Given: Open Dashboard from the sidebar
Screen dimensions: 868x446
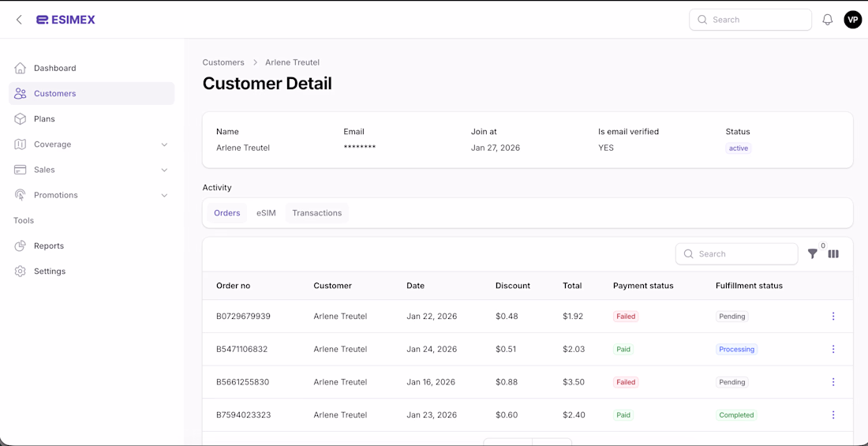Looking at the screenshot, I should pos(55,69).
